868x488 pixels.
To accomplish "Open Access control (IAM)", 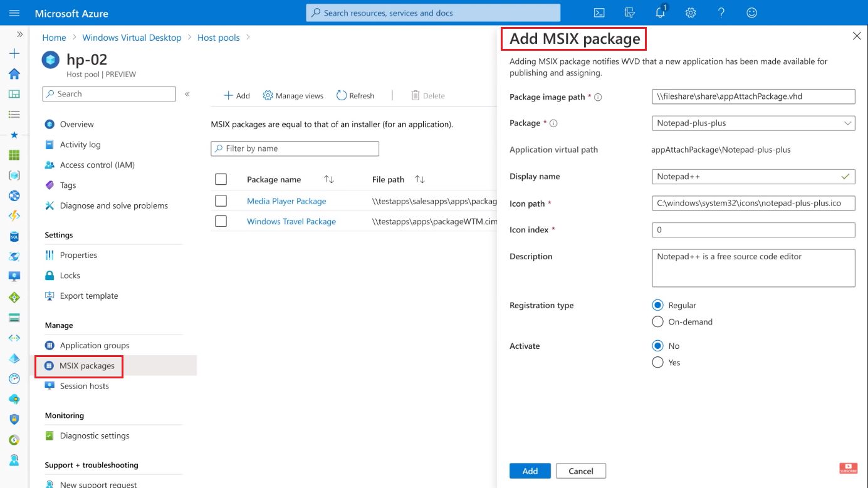I will (x=97, y=165).
